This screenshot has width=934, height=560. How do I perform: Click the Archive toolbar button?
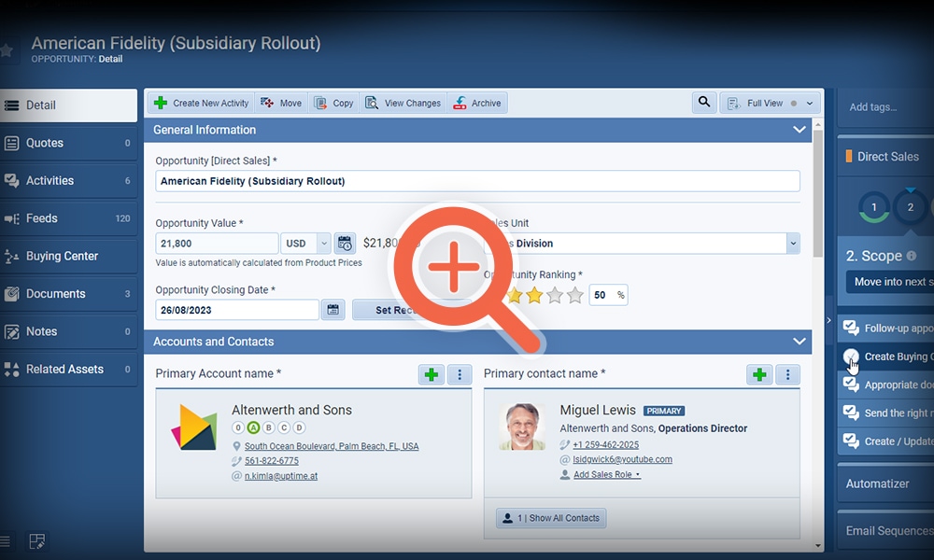(x=477, y=103)
